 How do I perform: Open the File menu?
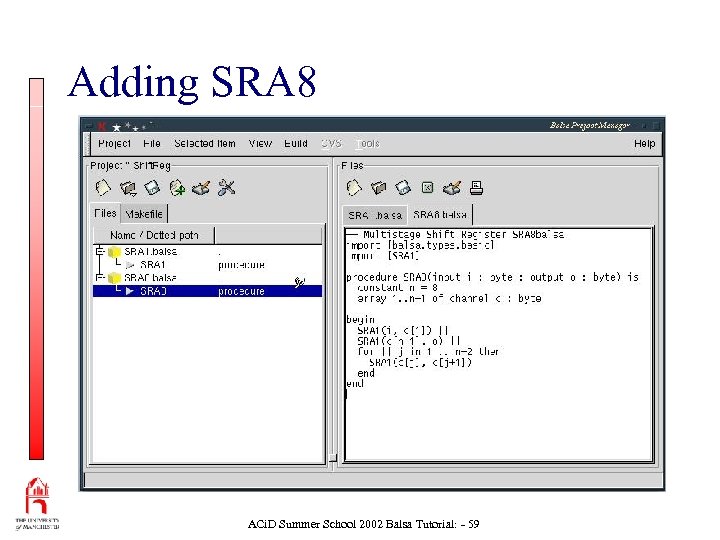pyautogui.click(x=152, y=144)
